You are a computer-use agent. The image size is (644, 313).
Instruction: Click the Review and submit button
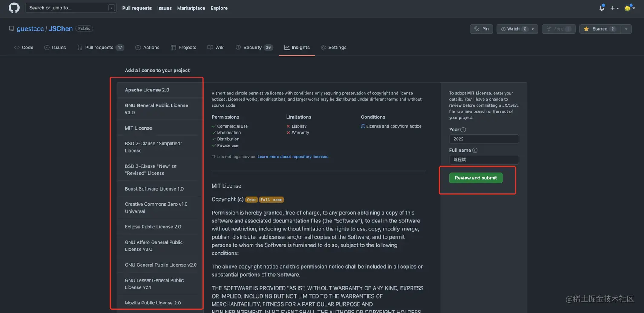click(x=476, y=178)
